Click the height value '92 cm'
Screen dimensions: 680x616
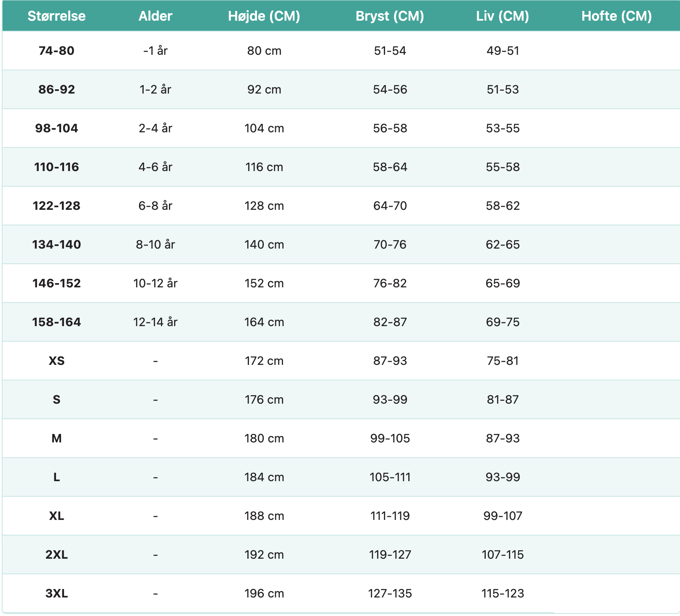(264, 89)
